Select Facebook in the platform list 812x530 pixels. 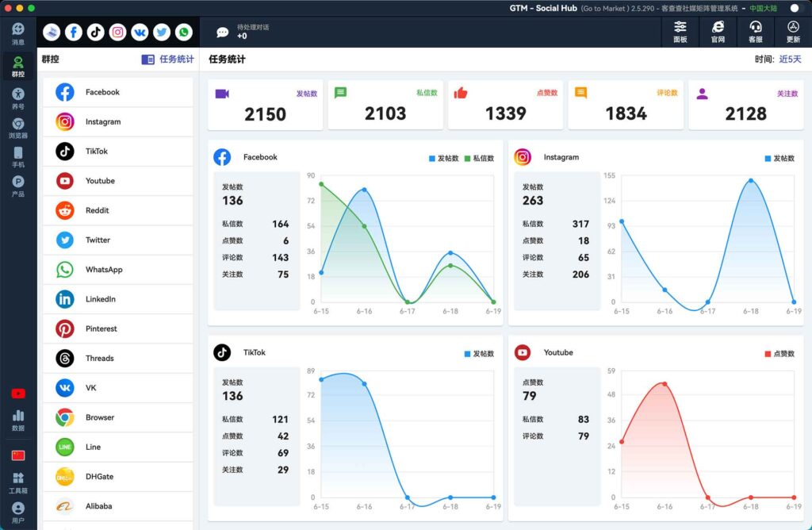tap(118, 92)
